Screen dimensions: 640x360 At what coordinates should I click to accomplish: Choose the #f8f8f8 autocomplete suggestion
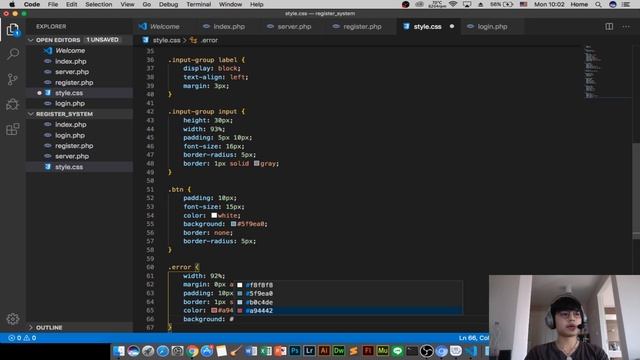[x=349, y=285]
